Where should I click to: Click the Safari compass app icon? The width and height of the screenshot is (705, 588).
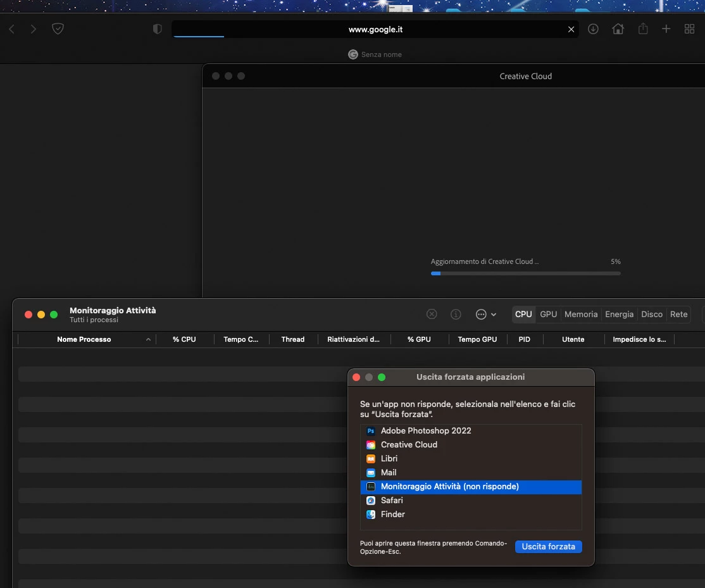pos(370,501)
